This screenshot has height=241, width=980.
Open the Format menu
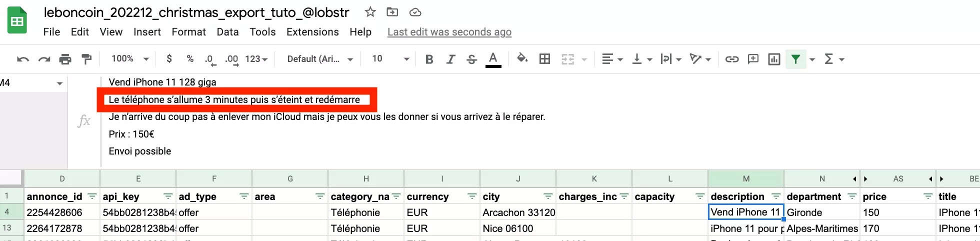pos(188,32)
